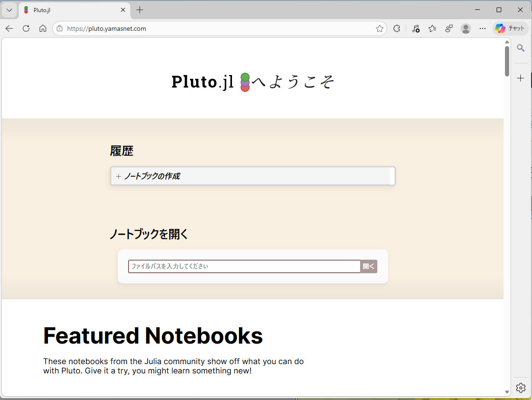Click the sidebar search magnifier icon

pyautogui.click(x=521, y=48)
